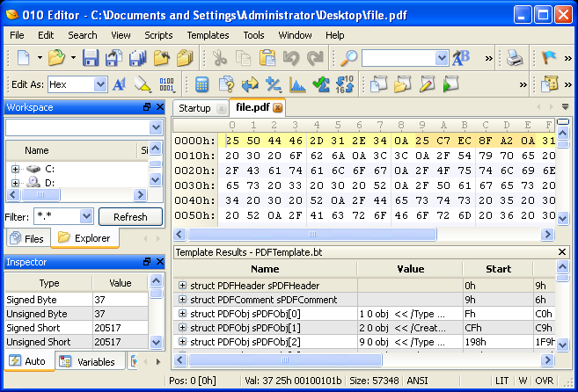Toggle OVR overwrite mode in status bar
The image size is (578, 392).
[544, 381]
